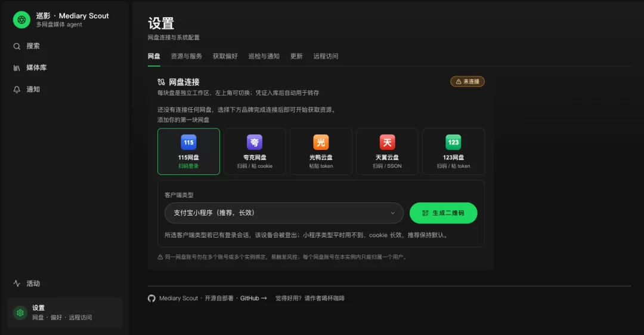Click the warning icon beside the risk-control note
Image resolution: width=644 pixels, height=335 pixels.
(160, 257)
